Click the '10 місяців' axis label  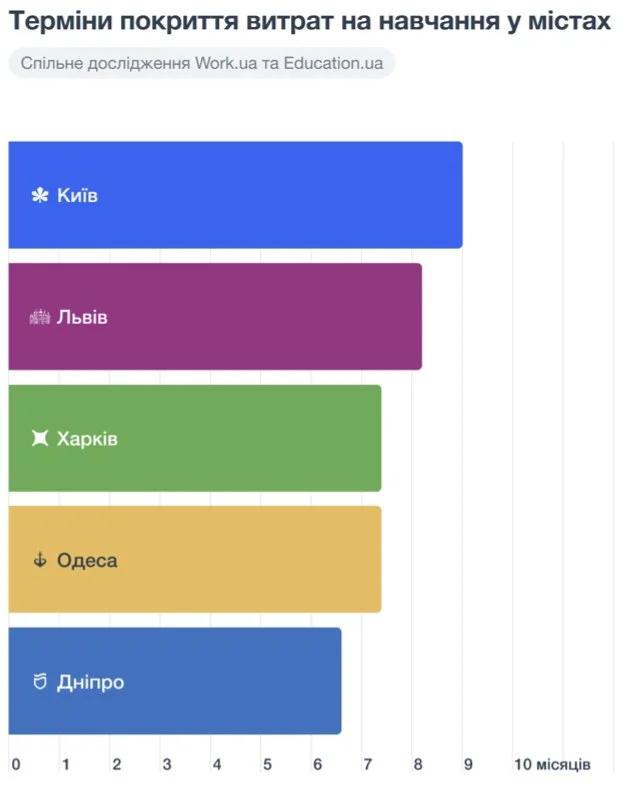point(552,765)
